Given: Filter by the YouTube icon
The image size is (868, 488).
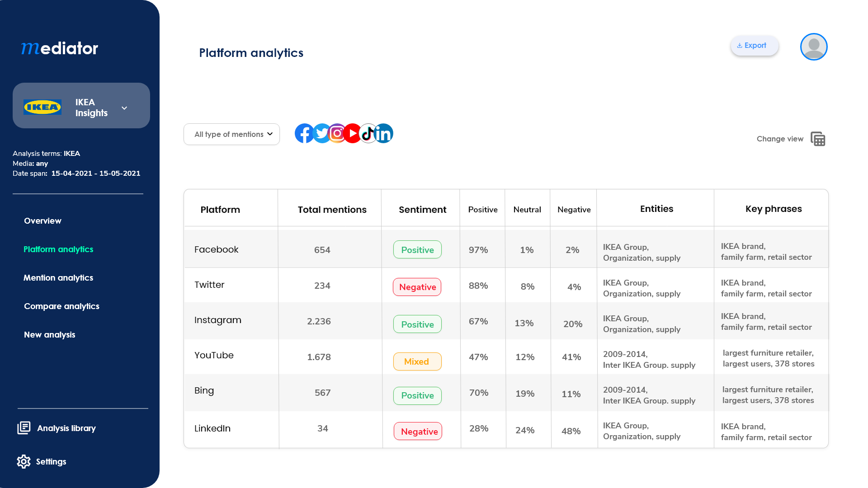Looking at the screenshot, I should pos(353,134).
